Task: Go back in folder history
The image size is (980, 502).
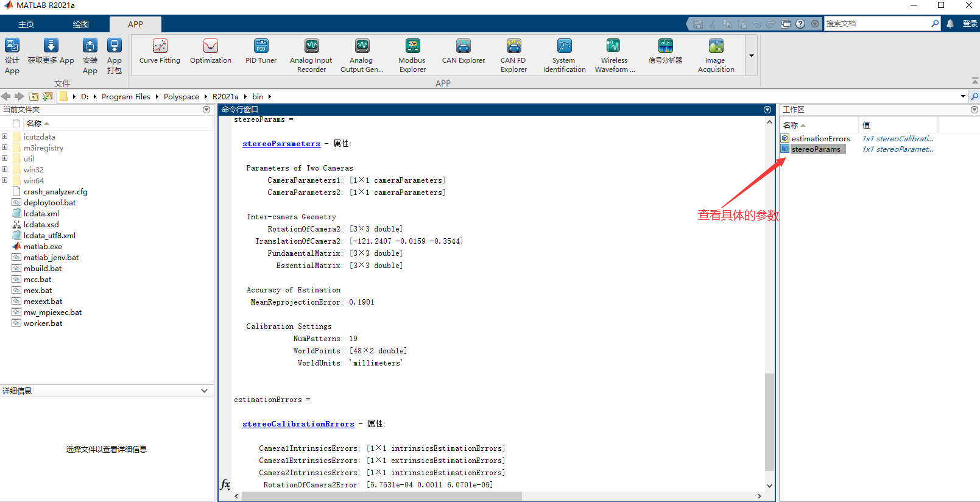Action: (x=6, y=96)
